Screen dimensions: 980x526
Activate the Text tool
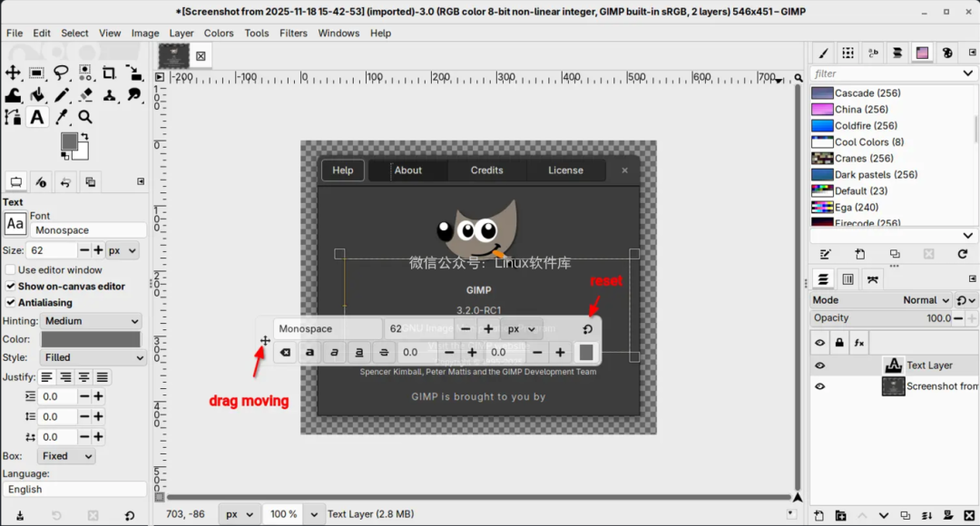point(37,117)
